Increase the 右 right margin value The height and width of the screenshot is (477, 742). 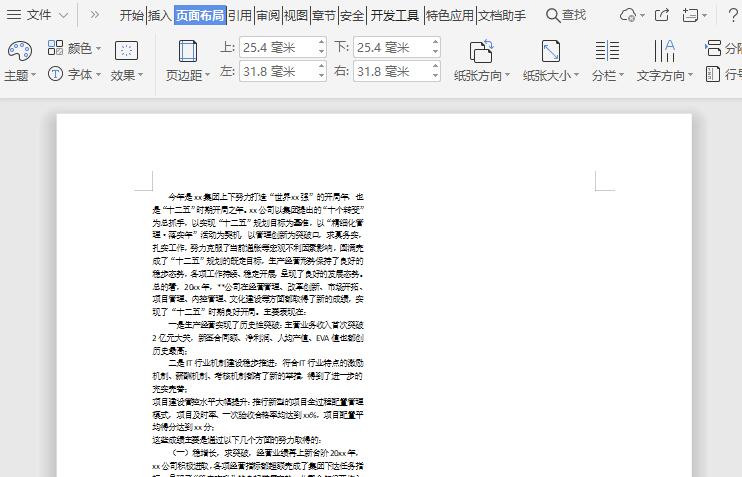436,66
